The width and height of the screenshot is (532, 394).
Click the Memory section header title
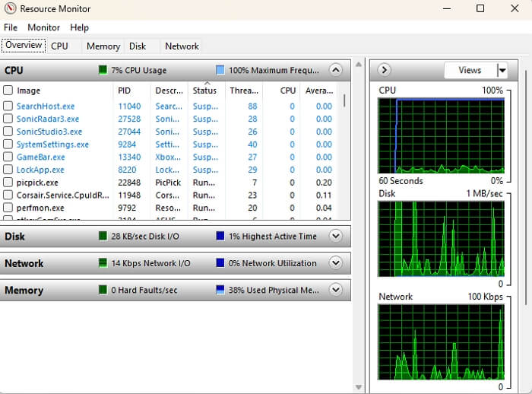click(x=24, y=291)
